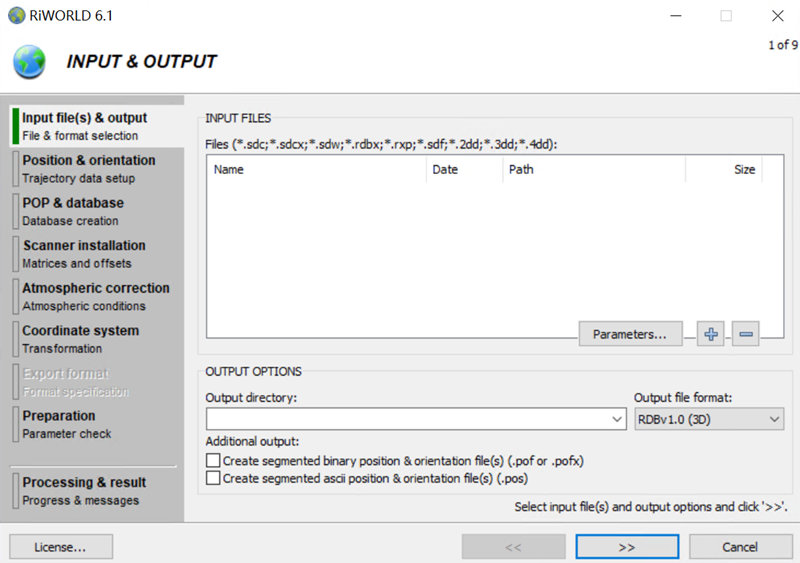Open the POP & database step
Image resolution: width=800 pixels, height=563 pixels.
point(73,211)
